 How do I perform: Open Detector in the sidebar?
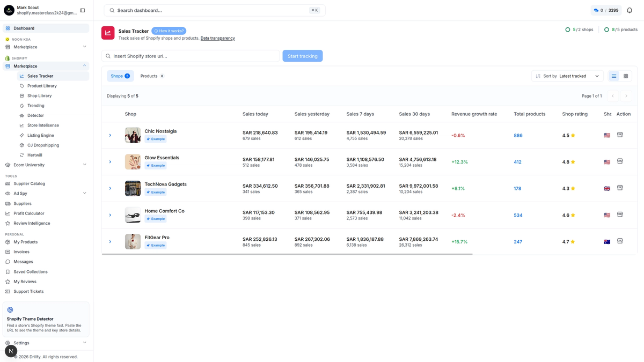point(36,115)
